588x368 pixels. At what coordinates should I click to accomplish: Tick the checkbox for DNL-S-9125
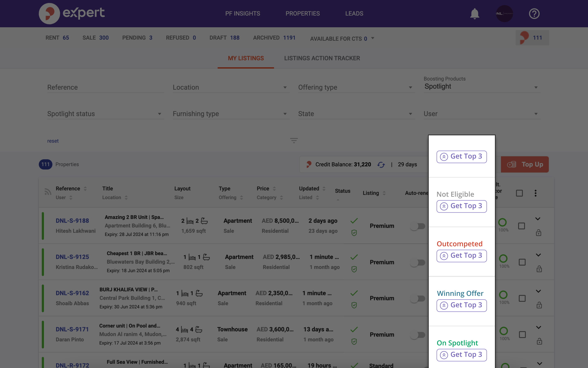point(522,262)
